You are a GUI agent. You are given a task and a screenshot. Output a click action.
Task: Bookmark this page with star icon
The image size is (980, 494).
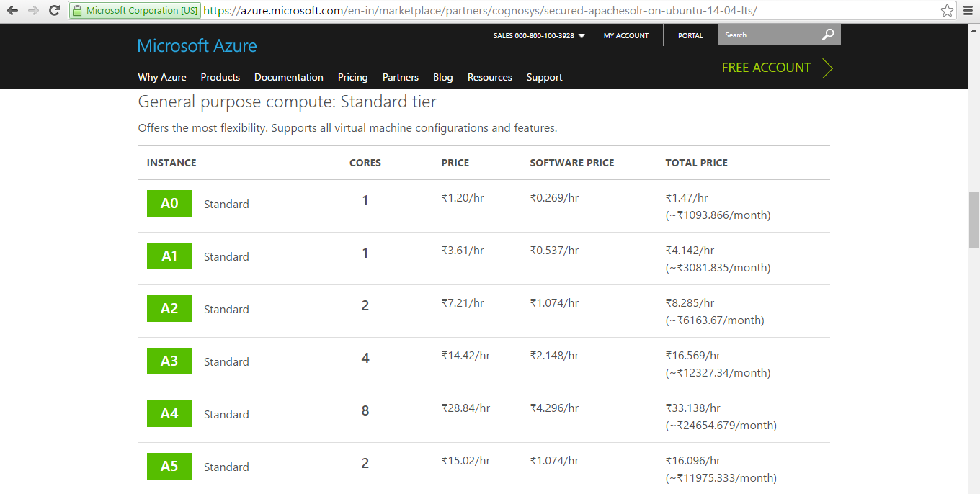pos(947,11)
